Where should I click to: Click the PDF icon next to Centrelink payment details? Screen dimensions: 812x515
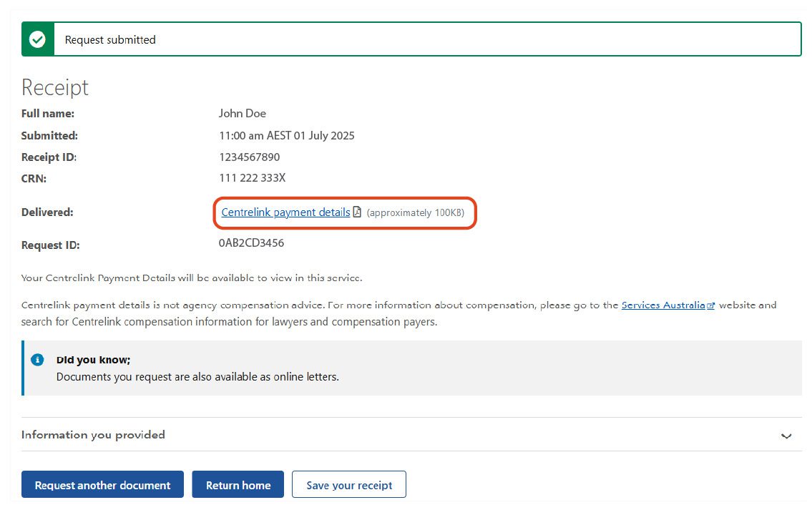(357, 212)
